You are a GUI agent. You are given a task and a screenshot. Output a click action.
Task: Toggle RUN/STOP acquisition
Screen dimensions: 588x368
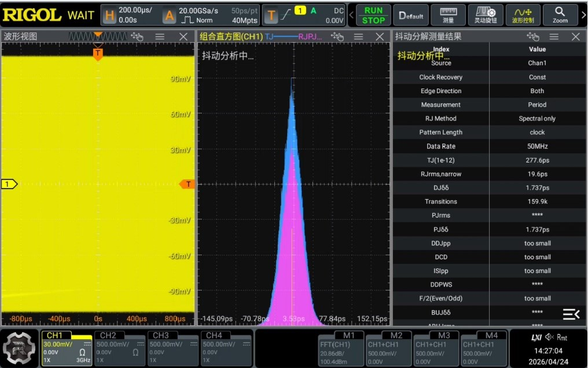click(x=373, y=16)
